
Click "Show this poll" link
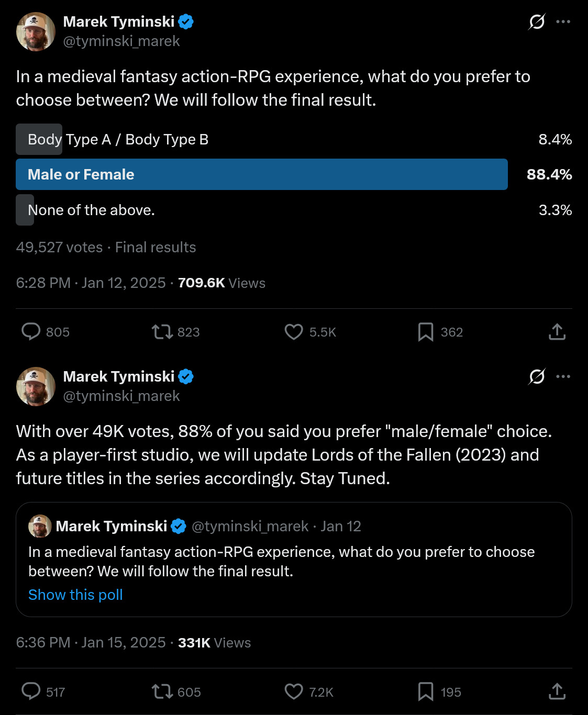75,595
